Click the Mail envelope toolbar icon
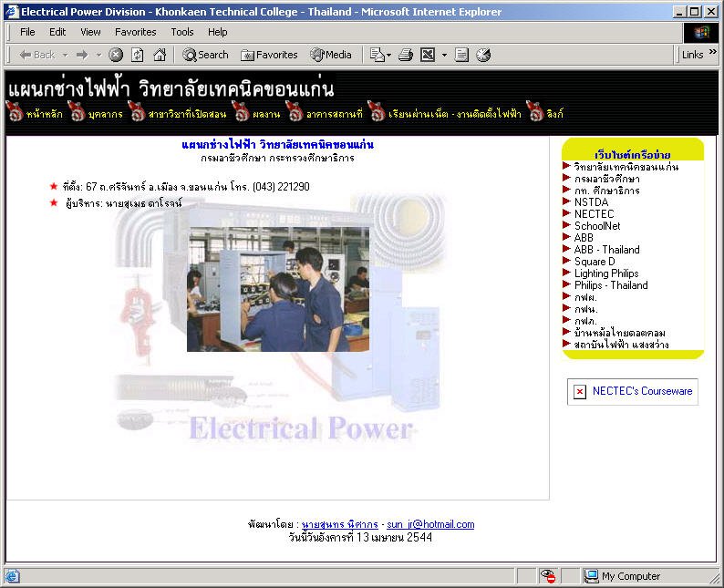This screenshot has height=588, width=724. click(x=377, y=55)
